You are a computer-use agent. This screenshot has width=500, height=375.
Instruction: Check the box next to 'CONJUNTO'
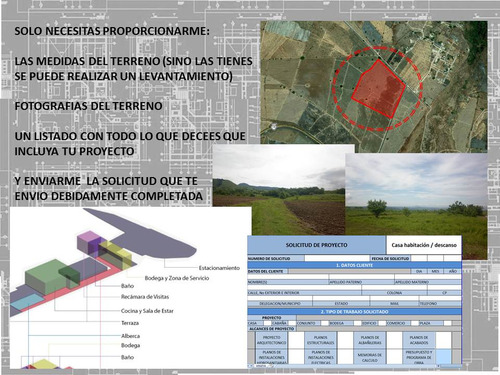click(324, 323)
